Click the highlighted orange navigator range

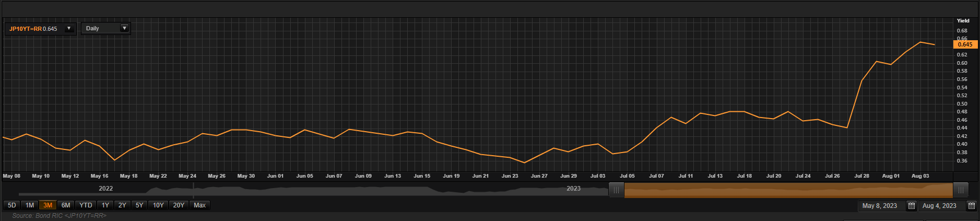[x=788, y=190]
